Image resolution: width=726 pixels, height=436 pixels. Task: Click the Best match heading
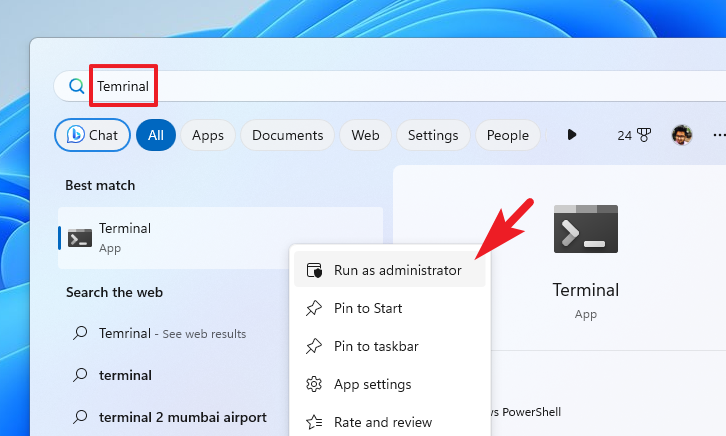tap(100, 185)
